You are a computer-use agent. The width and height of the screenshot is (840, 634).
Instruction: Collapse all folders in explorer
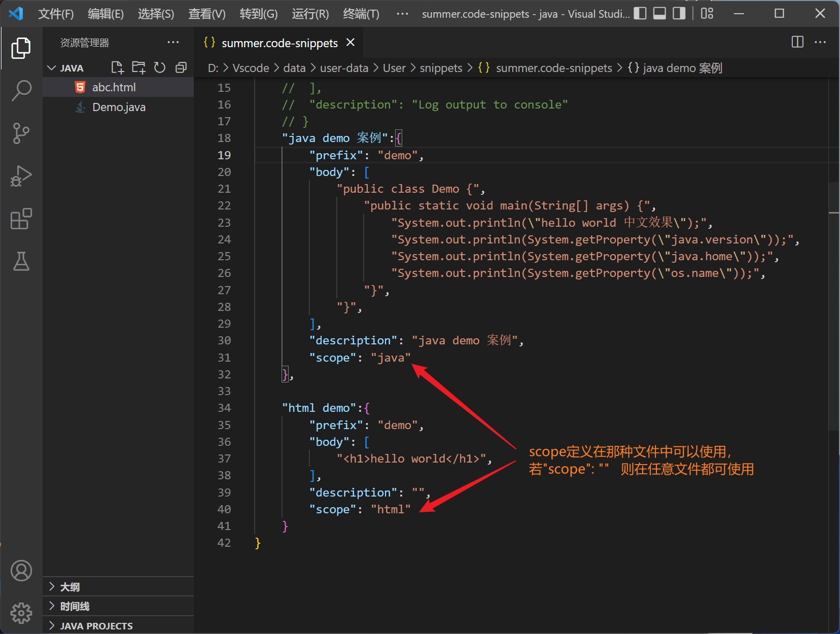click(x=181, y=67)
